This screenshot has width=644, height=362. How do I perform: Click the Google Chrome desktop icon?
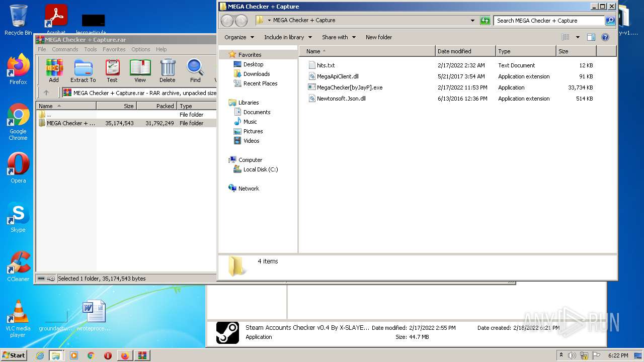tap(18, 122)
